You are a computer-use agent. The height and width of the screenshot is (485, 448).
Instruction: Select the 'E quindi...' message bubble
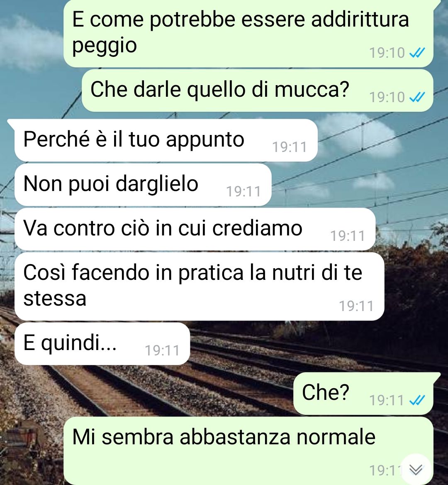click(x=102, y=344)
